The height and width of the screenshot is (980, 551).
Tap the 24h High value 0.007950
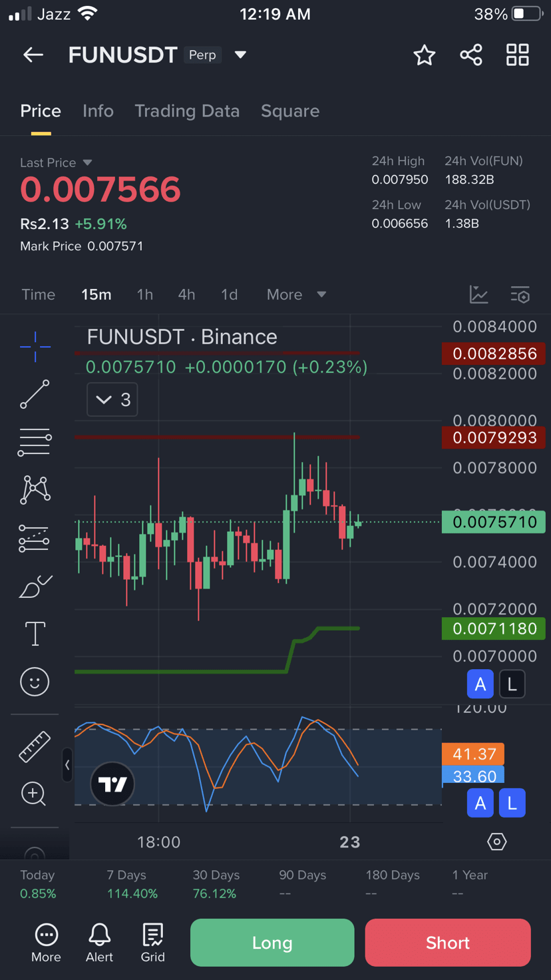[x=400, y=180]
